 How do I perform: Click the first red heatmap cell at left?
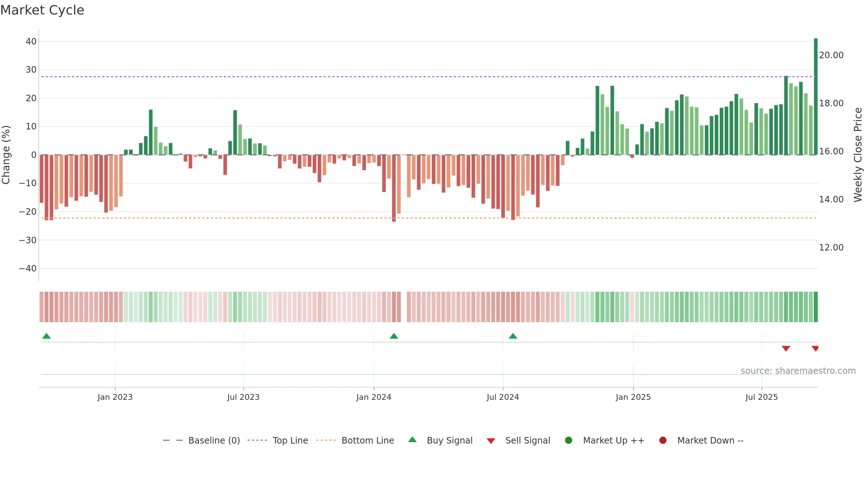tap(42, 307)
